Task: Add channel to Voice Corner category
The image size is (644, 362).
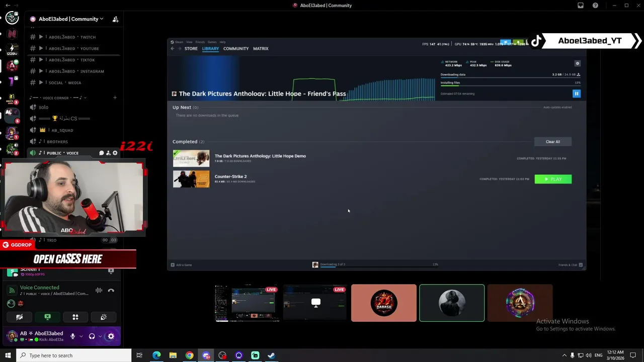Action: pyautogui.click(x=115, y=98)
